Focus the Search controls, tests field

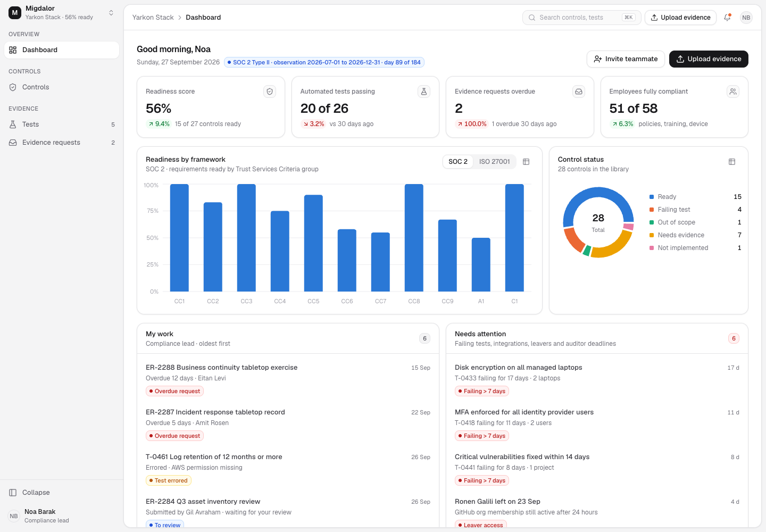[582, 18]
